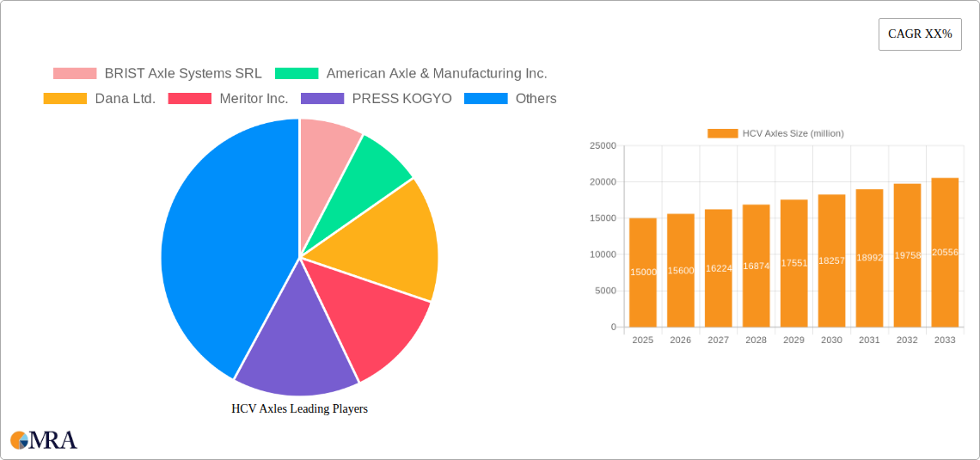Click the 2033 bar showing 20556
Image resolution: width=980 pixels, height=460 pixels.
[x=945, y=253]
